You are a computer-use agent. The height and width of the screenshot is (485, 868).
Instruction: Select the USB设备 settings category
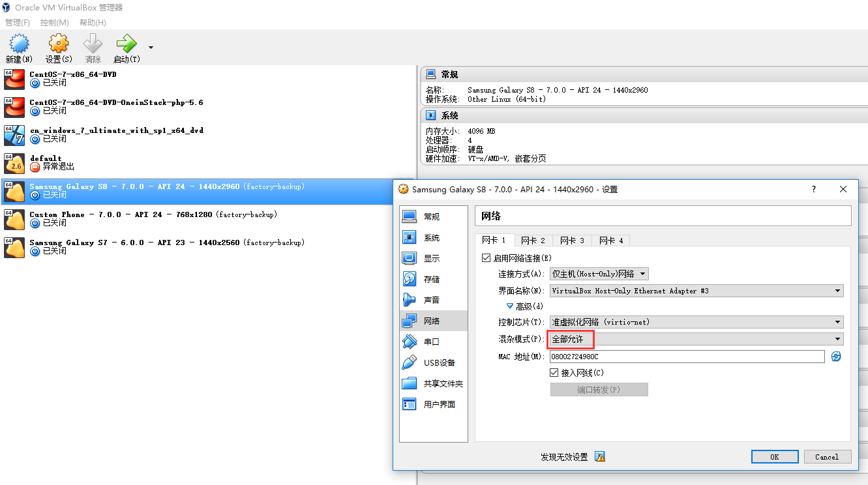[438, 363]
